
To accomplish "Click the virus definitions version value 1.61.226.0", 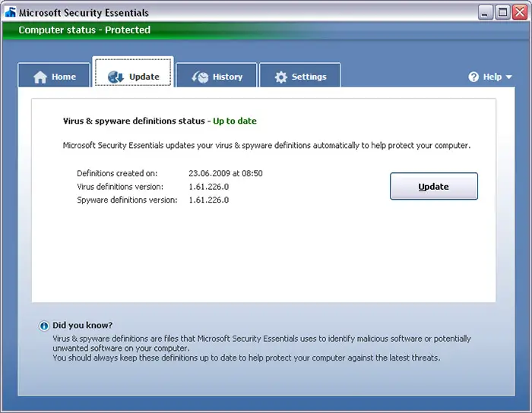I will 209,187.
